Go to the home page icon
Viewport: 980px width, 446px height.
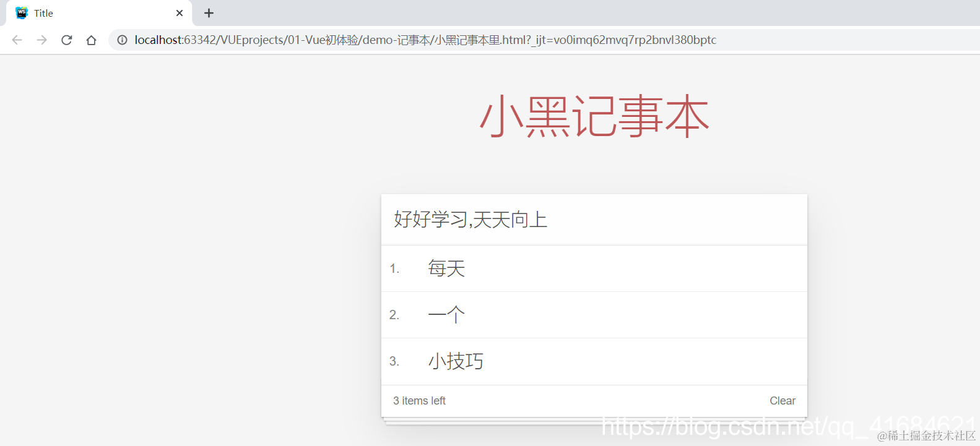coord(92,40)
